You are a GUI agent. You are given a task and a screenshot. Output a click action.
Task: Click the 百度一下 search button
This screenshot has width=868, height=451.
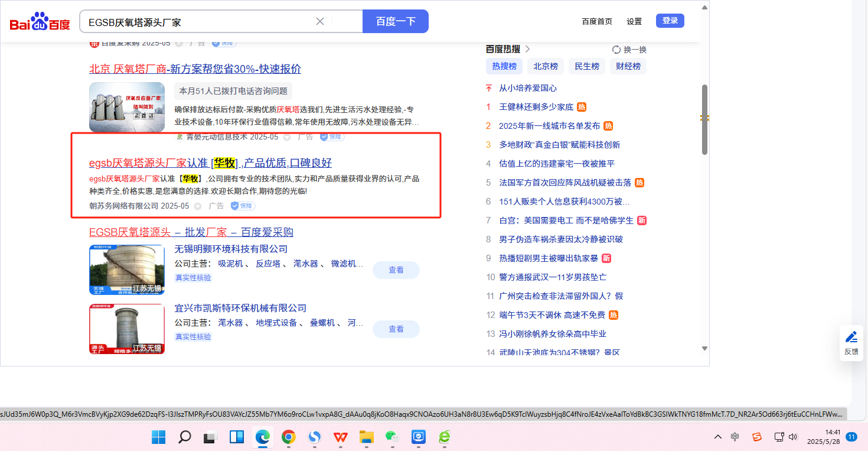(395, 21)
